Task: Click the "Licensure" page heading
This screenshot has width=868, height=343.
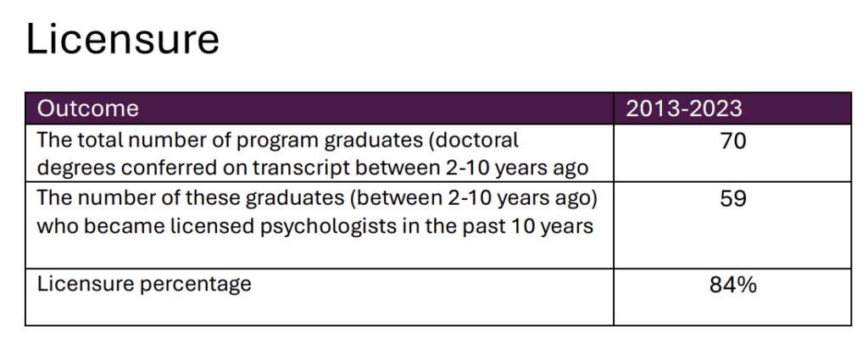Action: [x=122, y=40]
